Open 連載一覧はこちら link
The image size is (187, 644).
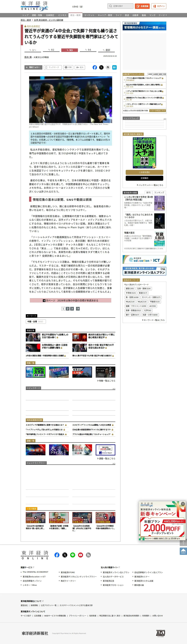[106, 459]
